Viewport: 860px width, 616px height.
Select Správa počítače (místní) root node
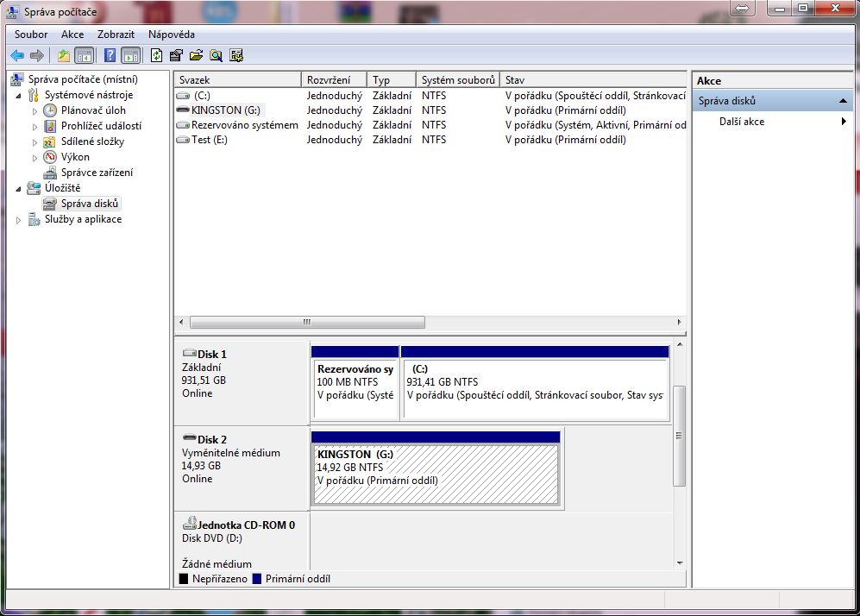point(83,79)
